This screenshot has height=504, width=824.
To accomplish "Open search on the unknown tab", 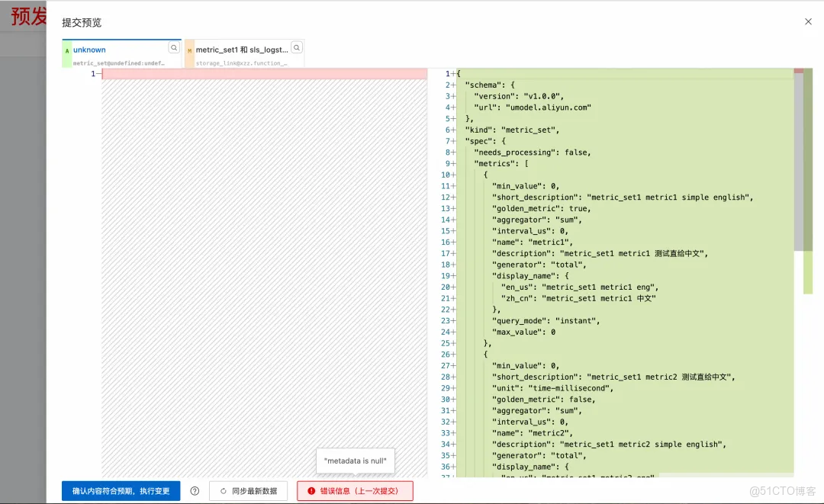I will coord(175,47).
